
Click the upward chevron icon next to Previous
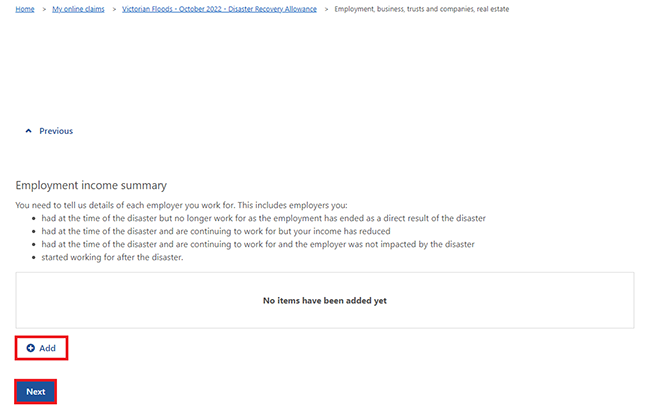point(28,131)
